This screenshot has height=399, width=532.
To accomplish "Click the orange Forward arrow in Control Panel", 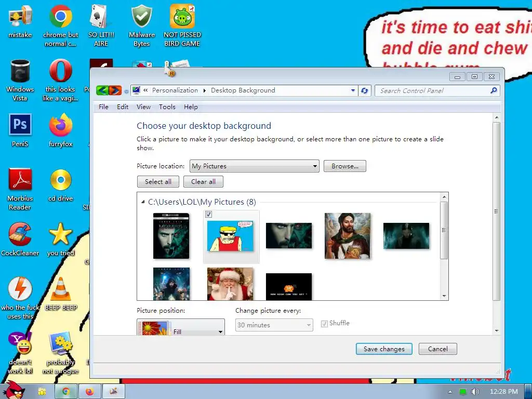I will pos(115,90).
